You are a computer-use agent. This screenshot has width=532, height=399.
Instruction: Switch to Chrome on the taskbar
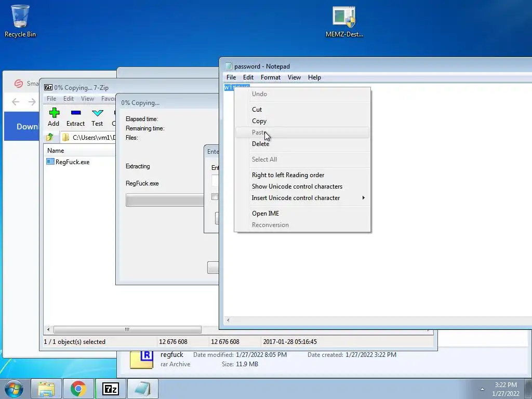click(78, 389)
